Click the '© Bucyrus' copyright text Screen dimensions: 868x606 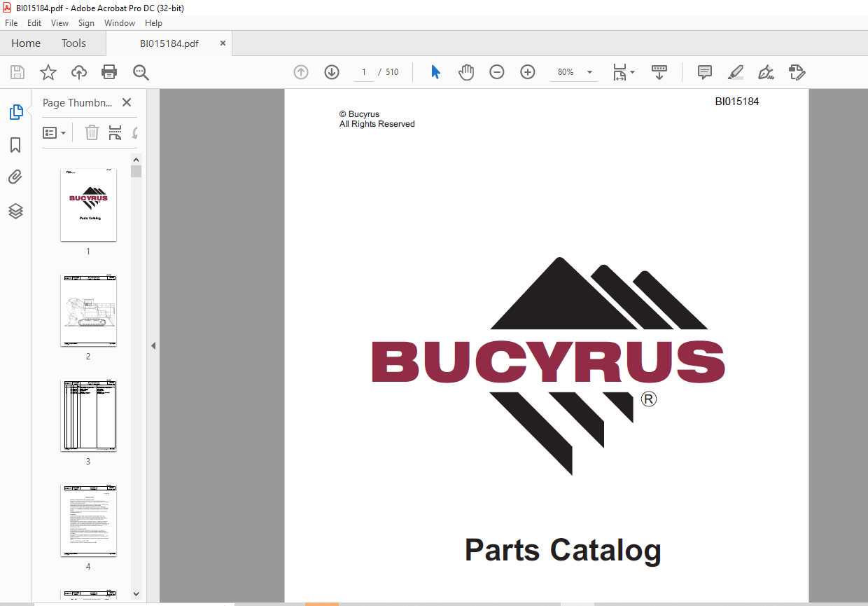[x=360, y=114]
